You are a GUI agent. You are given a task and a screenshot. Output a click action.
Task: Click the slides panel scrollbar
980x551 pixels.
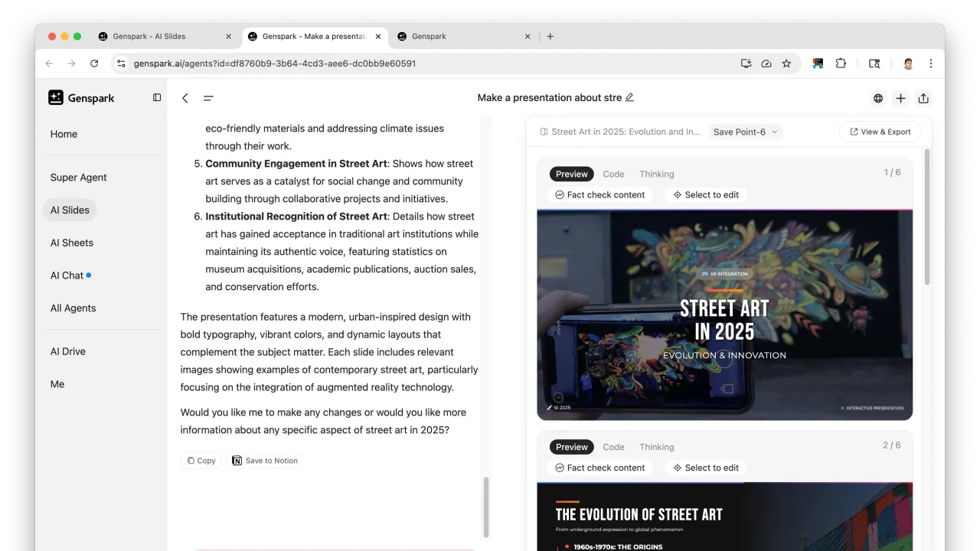click(x=926, y=217)
